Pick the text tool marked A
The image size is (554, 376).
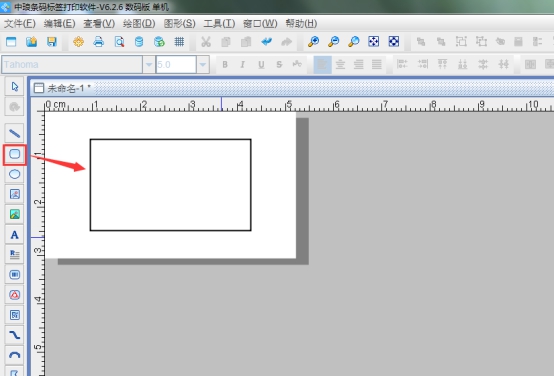pyautogui.click(x=14, y=235)
